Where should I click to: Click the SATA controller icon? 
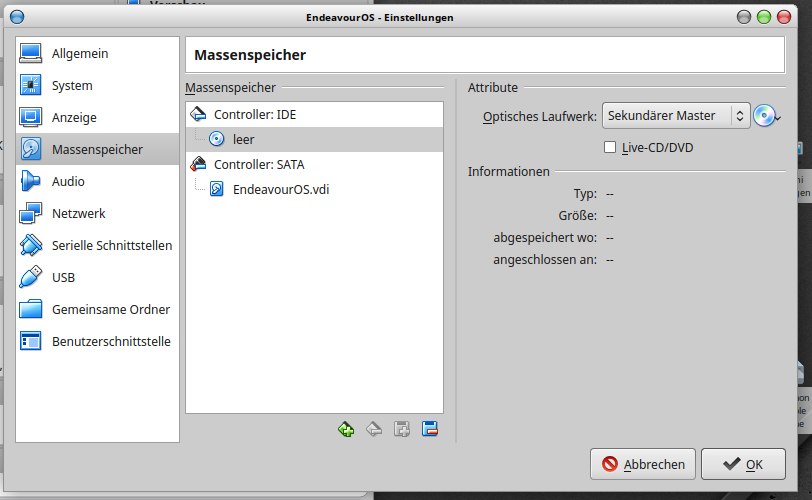point(198,164)
